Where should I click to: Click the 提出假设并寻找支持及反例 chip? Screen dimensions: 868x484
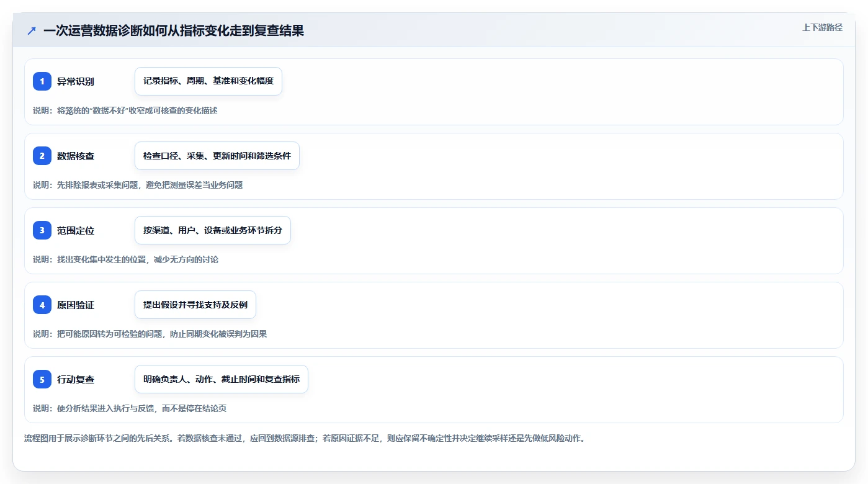195,305
